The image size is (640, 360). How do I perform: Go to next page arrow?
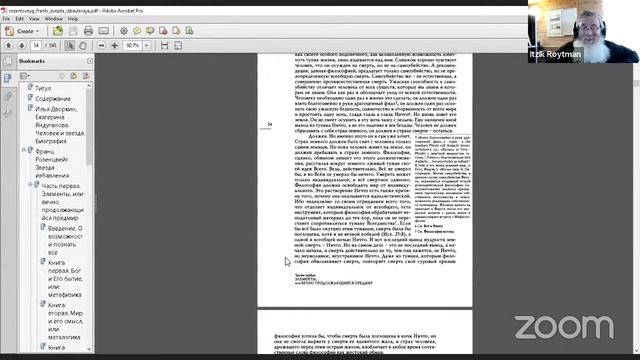[x=22, y=46]
